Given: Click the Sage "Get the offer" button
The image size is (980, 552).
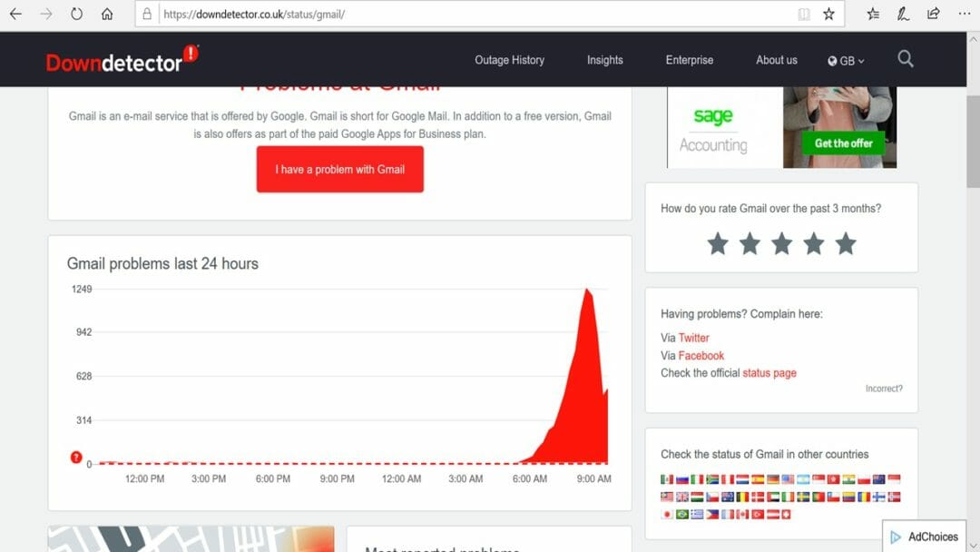Looking at the screenshot, I should (843, 143).
